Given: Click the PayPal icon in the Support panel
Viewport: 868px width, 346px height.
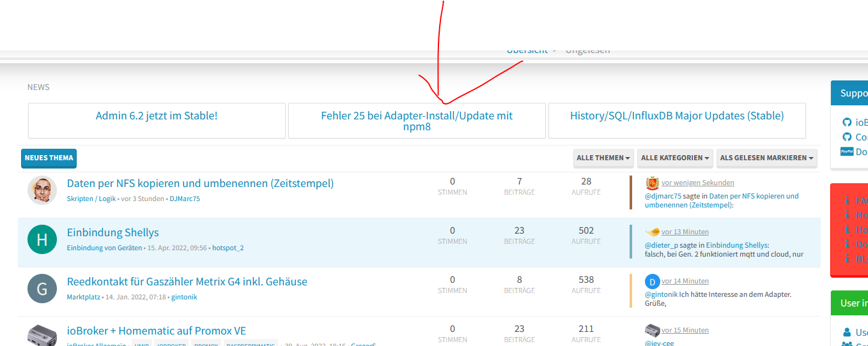Looking at the screenshot, I should [847, 151].
